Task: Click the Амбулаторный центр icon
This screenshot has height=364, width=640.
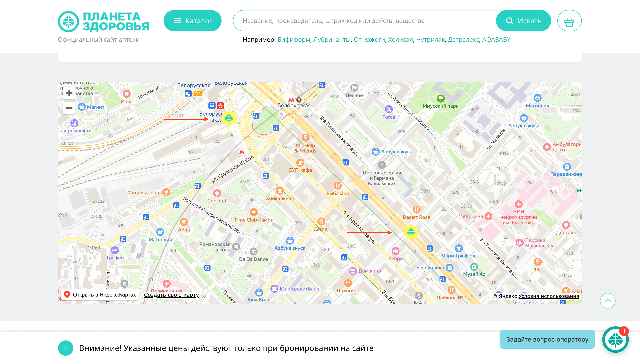Action: (547, 147)
